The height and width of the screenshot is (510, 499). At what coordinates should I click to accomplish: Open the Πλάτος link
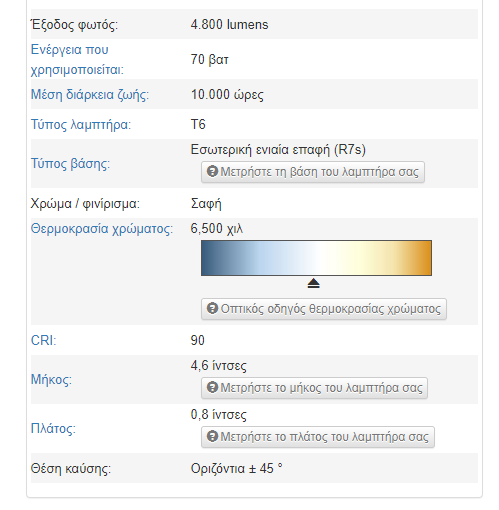click(x=53, y=428)
